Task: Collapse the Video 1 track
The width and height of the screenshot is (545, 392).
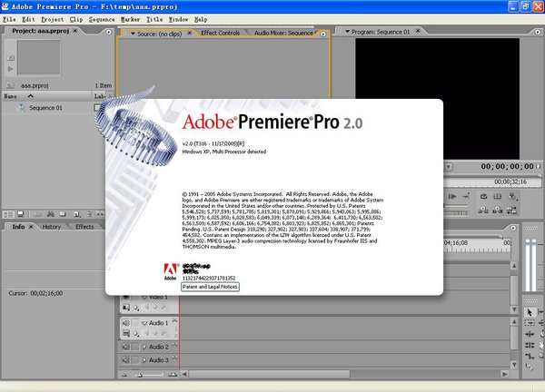Action: tap(144, 298)
